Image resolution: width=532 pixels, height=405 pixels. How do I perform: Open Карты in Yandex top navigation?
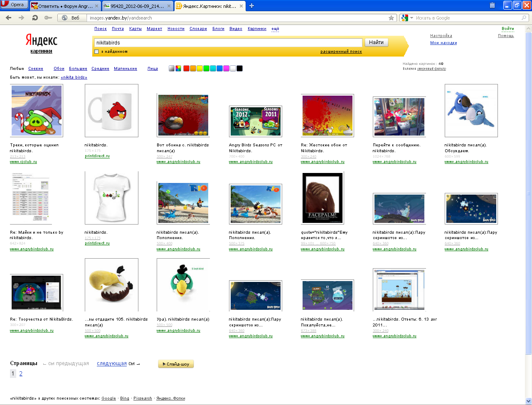click(x=135, y=29)
